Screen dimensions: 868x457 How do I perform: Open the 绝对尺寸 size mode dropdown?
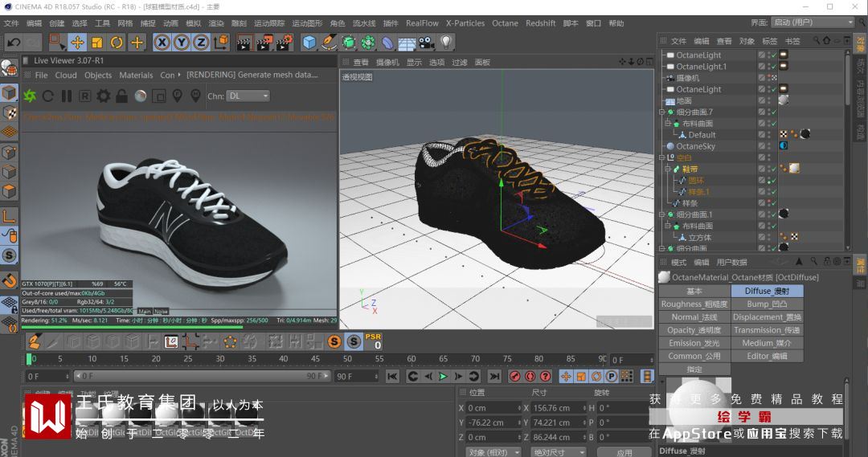[559, 452]
